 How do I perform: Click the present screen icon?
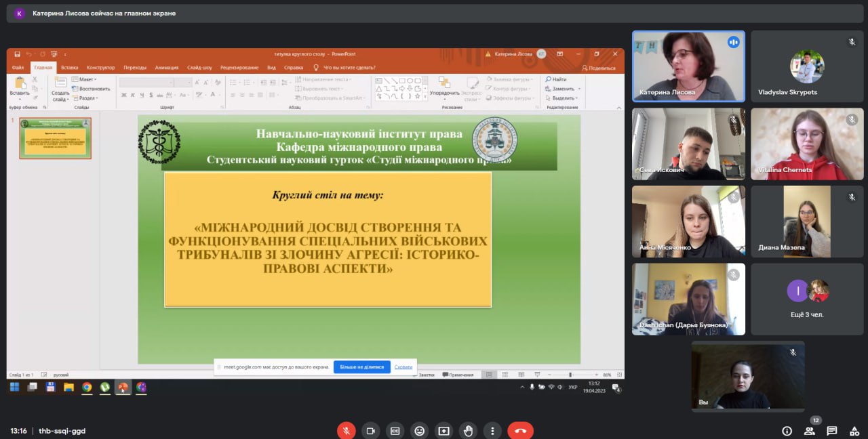pyautogui.click(x=443, y=431)
